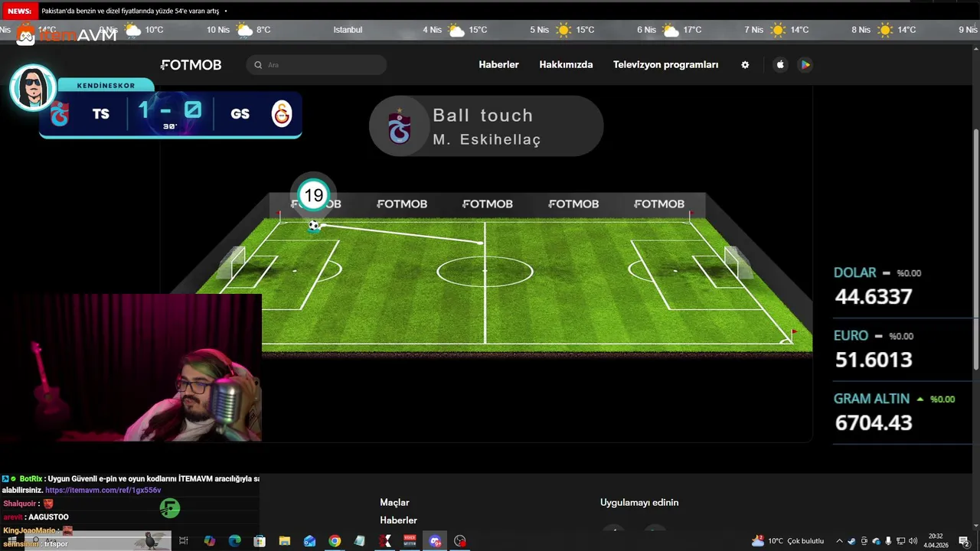Viewport: 980px width, 551px height.
Task: Open the recording app taskbar icon
Action: 459,541
